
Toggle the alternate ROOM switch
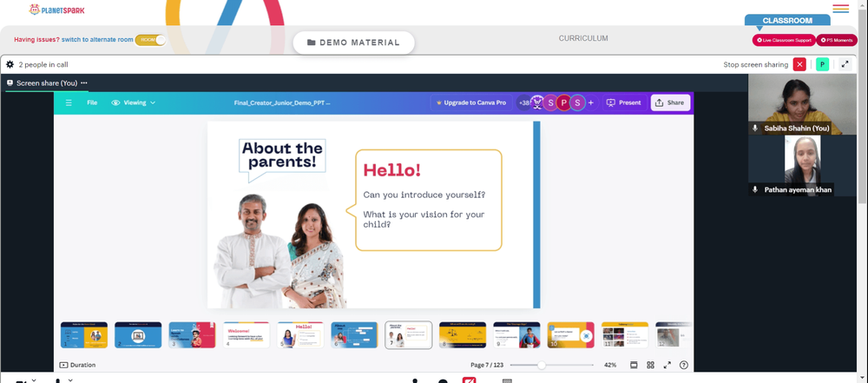(150, 40)
